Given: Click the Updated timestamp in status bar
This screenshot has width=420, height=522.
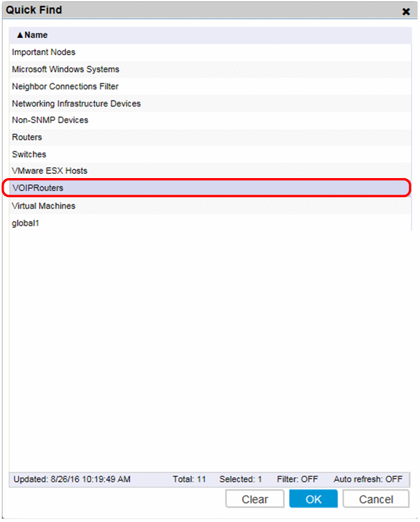Looking at the screenshot, I should 72,479.
